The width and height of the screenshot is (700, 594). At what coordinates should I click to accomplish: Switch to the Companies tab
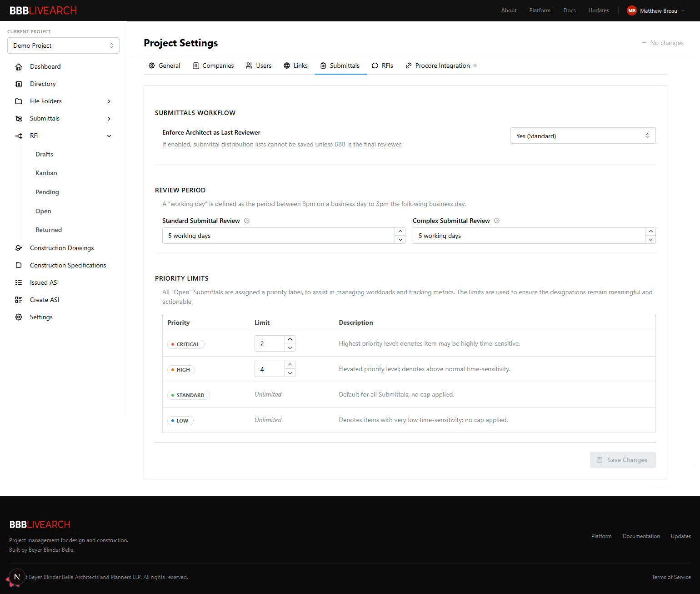pos(213,65)
